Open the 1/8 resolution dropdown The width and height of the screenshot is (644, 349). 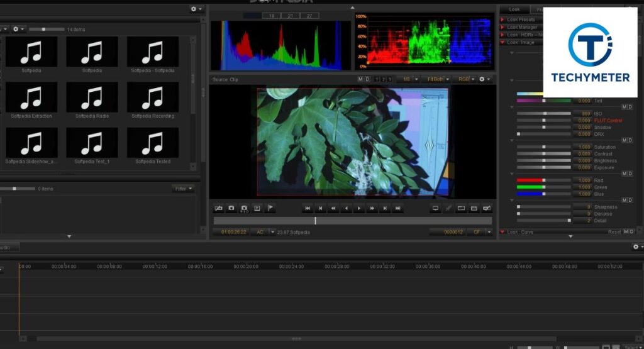pos(409,79)
